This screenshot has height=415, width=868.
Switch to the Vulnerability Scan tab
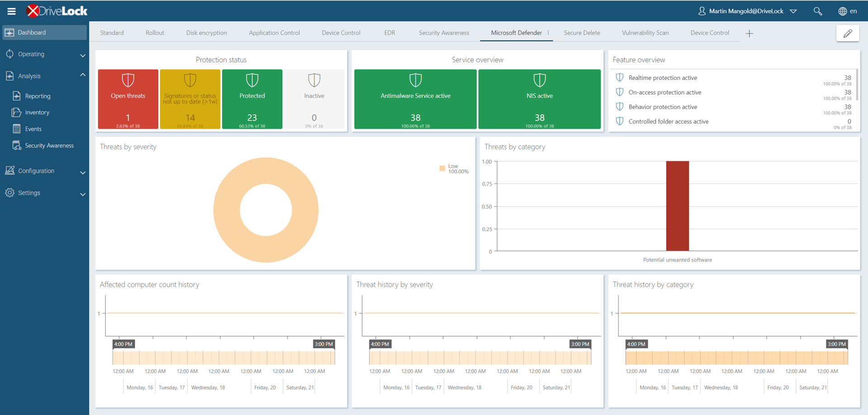(x=645, y=33)
